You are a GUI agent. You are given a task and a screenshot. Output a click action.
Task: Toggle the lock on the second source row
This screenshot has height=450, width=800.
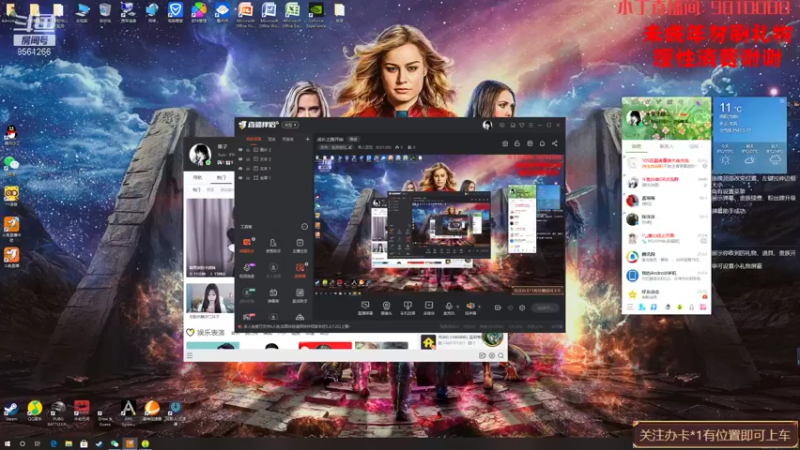coord(248,159)
